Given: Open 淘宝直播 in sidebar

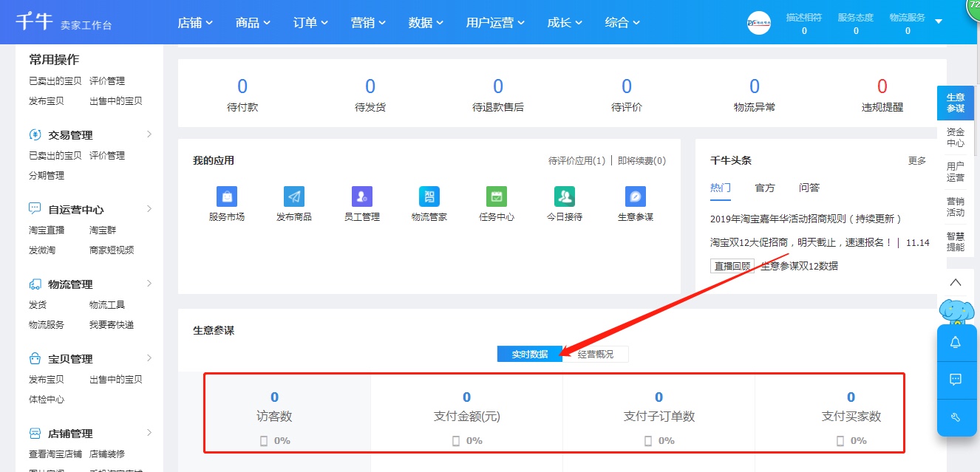Looking at the screenshot, I should click(47, 230).
